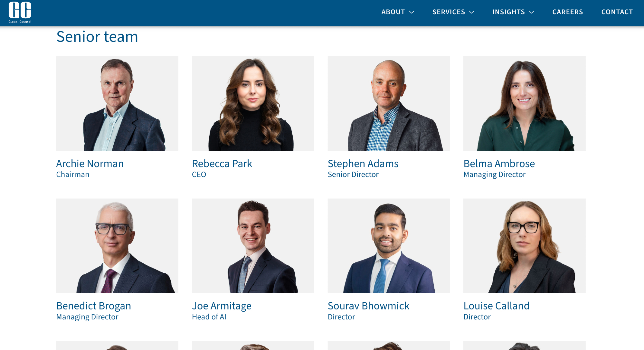Select Benedict Brogan's portrait photo
The image size is (644, 350).
tap(117, 246)
